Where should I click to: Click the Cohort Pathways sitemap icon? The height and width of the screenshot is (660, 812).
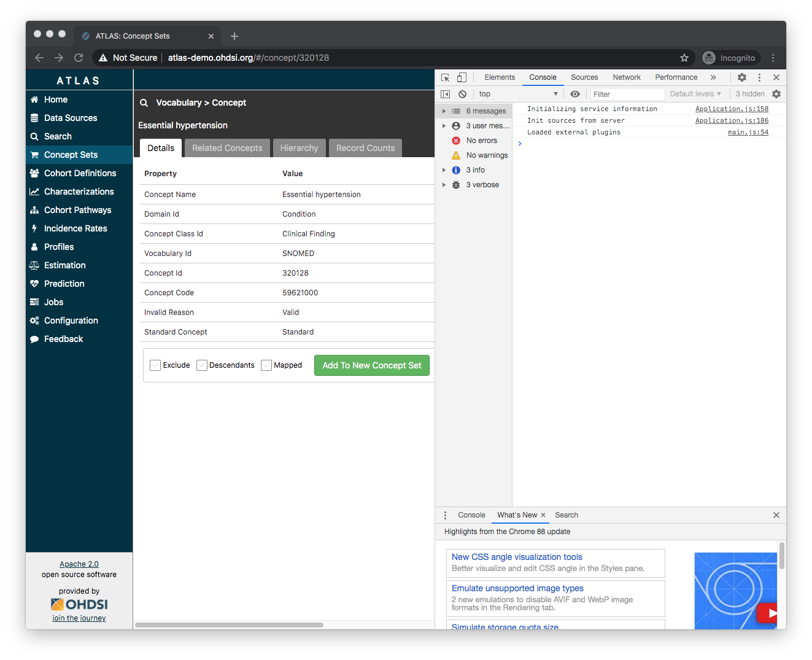point(34,210)
